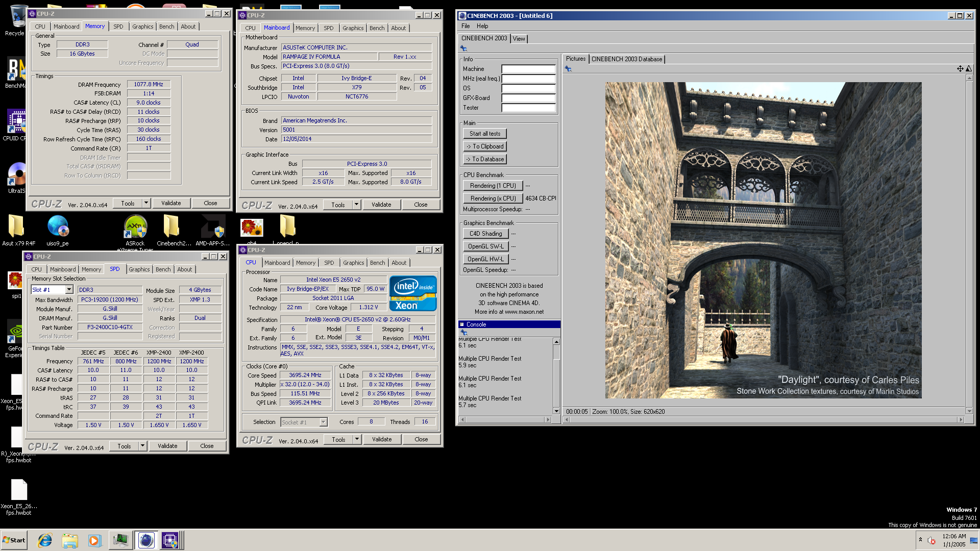The width and height of the screenshot is (980, 551).
Task: Click the OpenGL SW-L button
Action: tap(485, 246)
